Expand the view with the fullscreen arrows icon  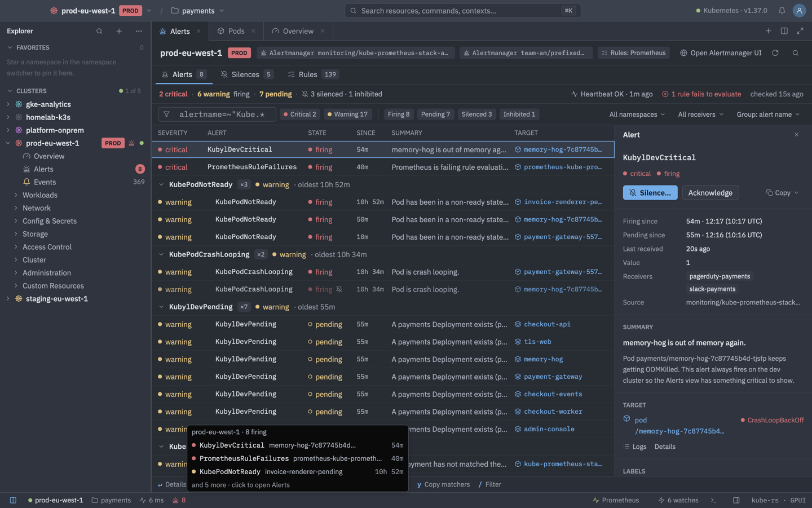800,31
